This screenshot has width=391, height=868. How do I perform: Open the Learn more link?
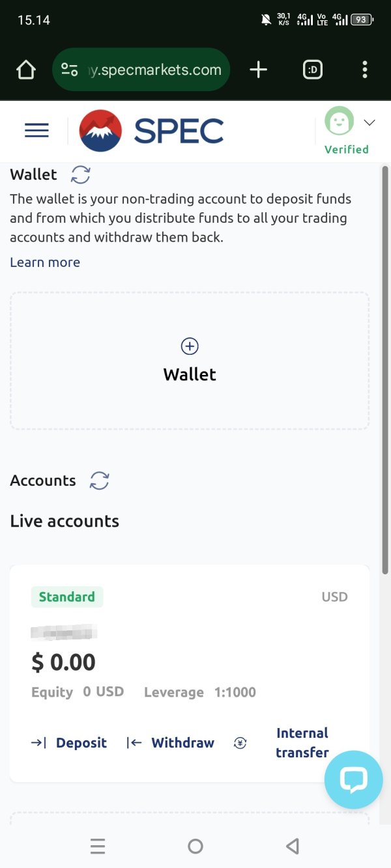click(x=45, y=262)
